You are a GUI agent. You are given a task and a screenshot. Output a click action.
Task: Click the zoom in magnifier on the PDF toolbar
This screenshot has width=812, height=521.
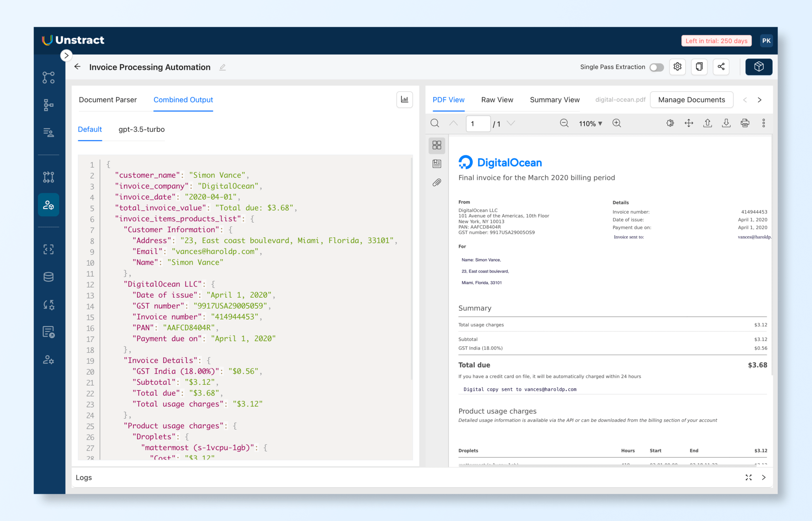click(617, 123)
